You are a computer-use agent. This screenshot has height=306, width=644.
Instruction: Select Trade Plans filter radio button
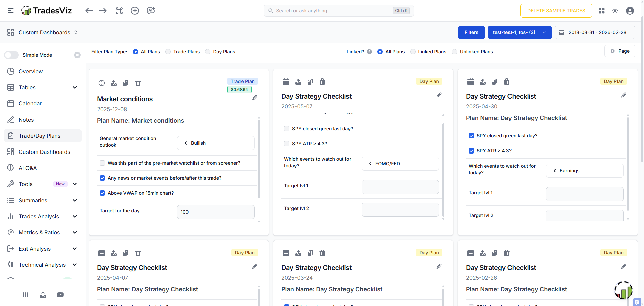[168, 52]
